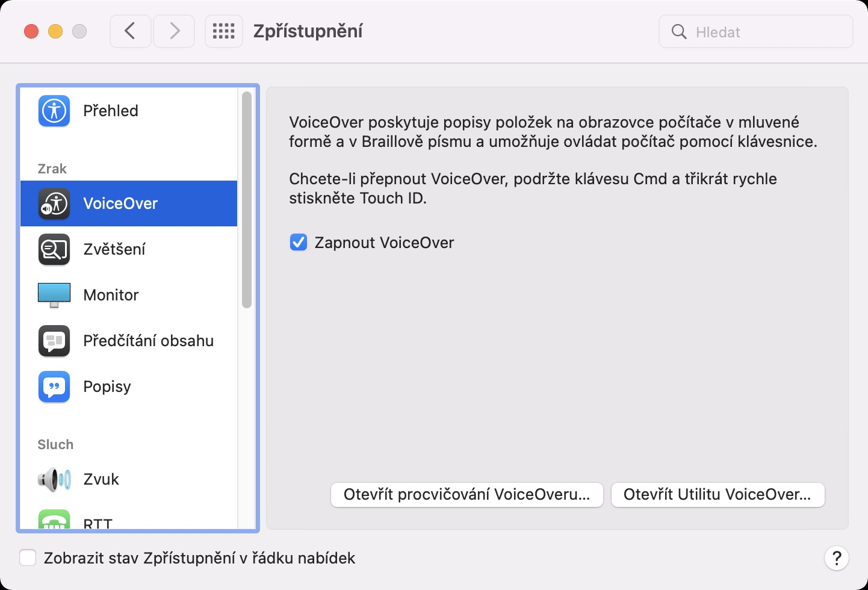
Task: Click the Zvuk speaker icon
Action: click(54, 479)
